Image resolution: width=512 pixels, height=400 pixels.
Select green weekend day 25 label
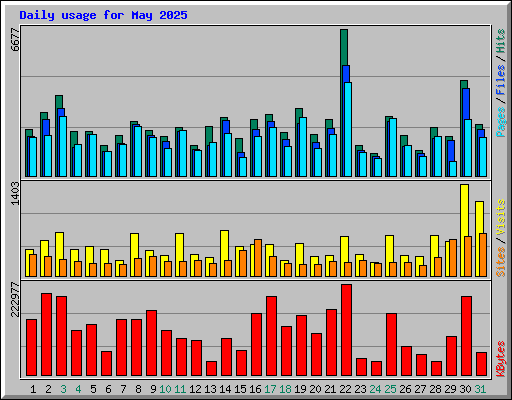pyautogui.click(x=390, y=389)
